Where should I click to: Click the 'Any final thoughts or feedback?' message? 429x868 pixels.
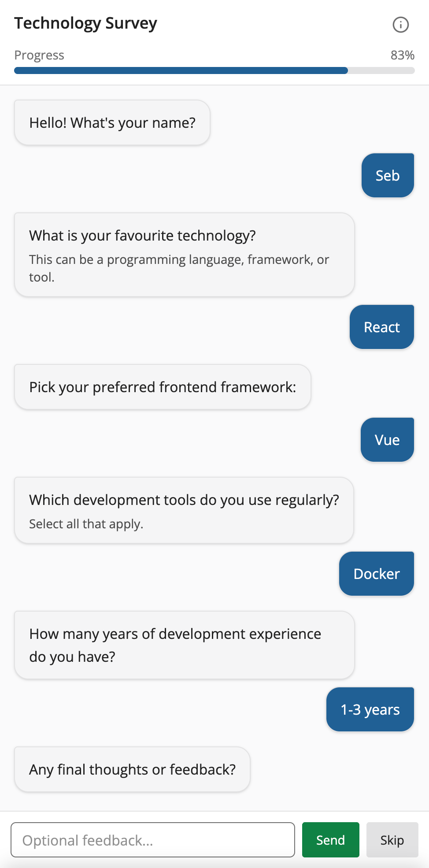132,769
